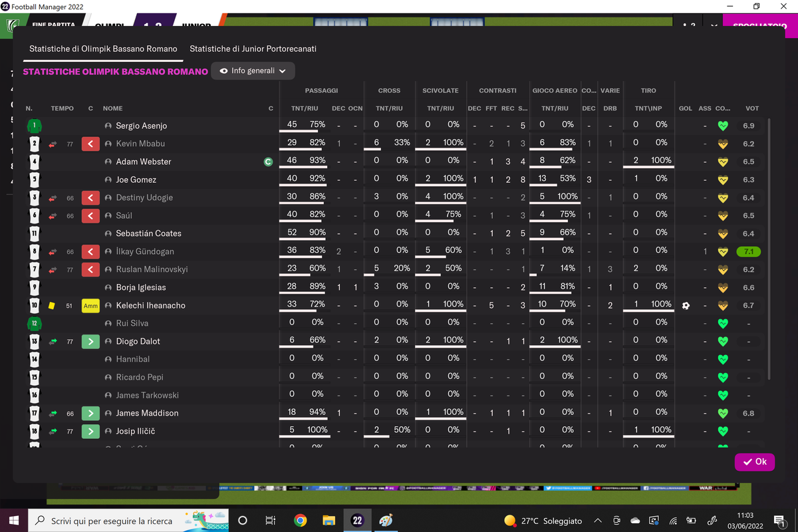Click İlkay Gündogan's yellow condition heart icon
Viewport: 798px width, 532px height.
coord(723,251)
